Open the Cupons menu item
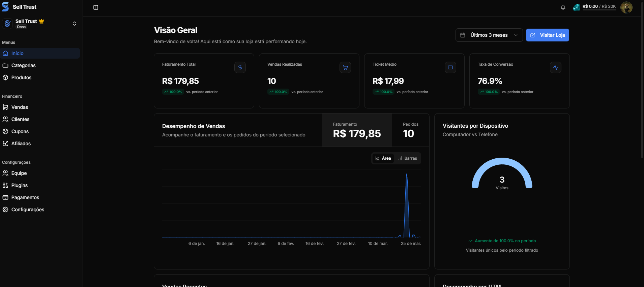The image size is (644, 287). (x=40, y=131)
